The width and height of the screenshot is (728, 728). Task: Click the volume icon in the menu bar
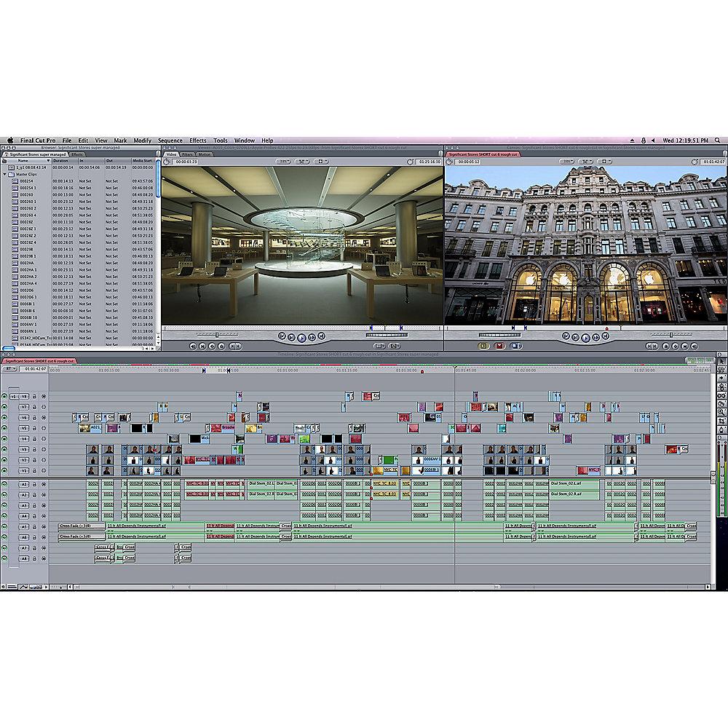coord(653,141)
